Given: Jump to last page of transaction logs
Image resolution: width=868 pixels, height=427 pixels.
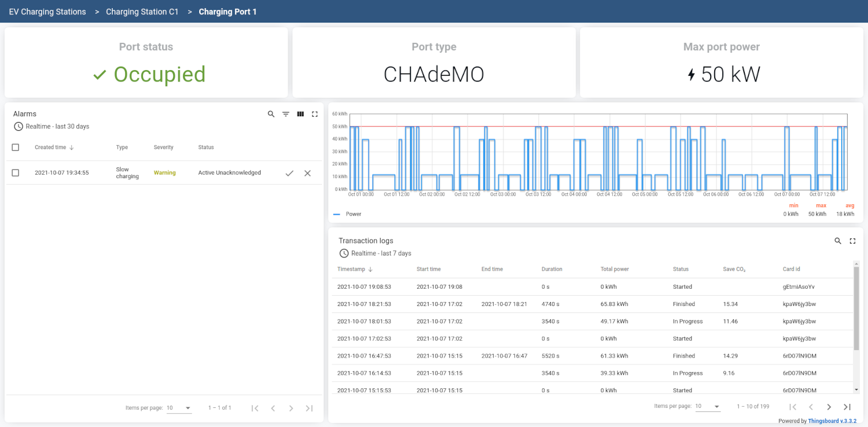Looking at the screenshot, I should 847,407.
